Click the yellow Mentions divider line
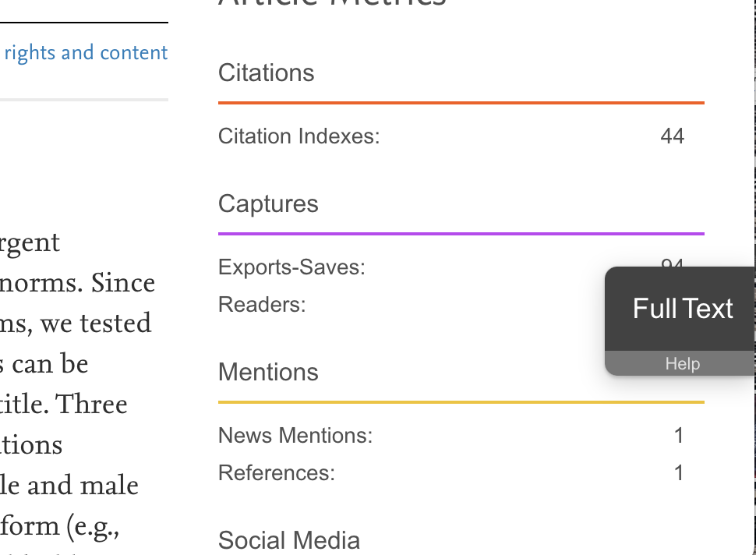The image size is (756, 555). 461,401
